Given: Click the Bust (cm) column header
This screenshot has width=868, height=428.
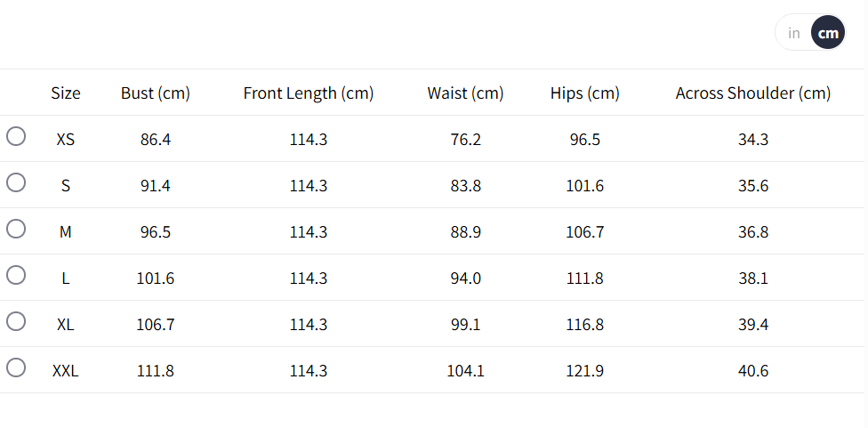Looking at the screenshot, I should (x=156, y=93).
